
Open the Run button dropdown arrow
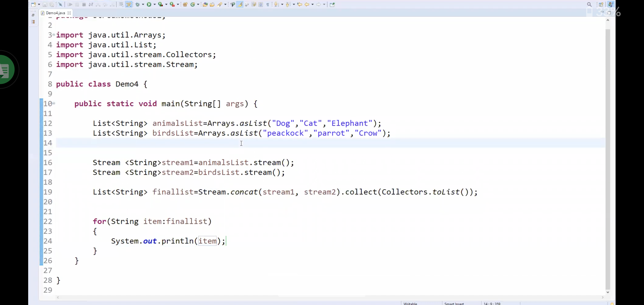pos(154,4)
